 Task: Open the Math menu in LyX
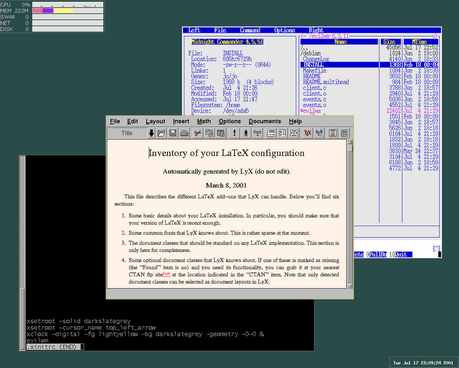pos(204,121)
